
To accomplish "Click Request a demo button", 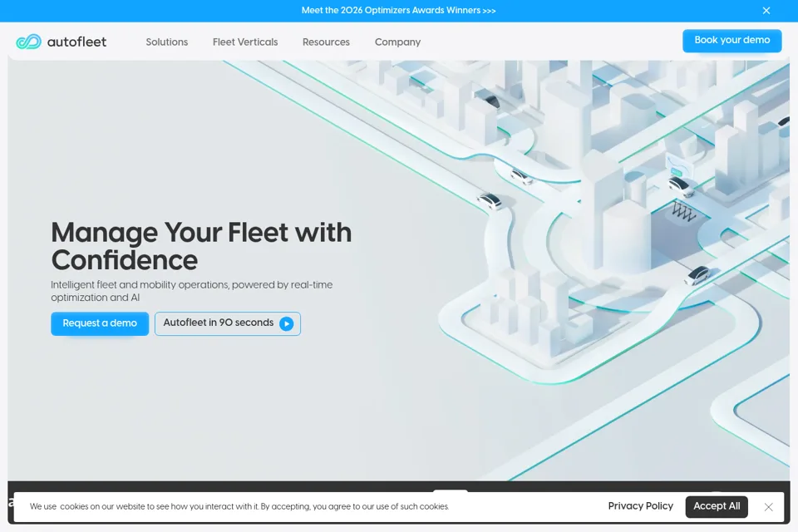I will 100,323.
